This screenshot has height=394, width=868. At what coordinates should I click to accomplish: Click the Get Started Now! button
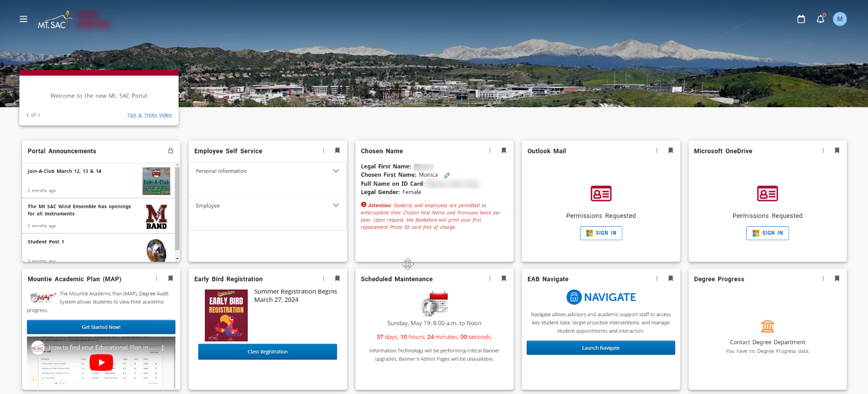(101, 327)
